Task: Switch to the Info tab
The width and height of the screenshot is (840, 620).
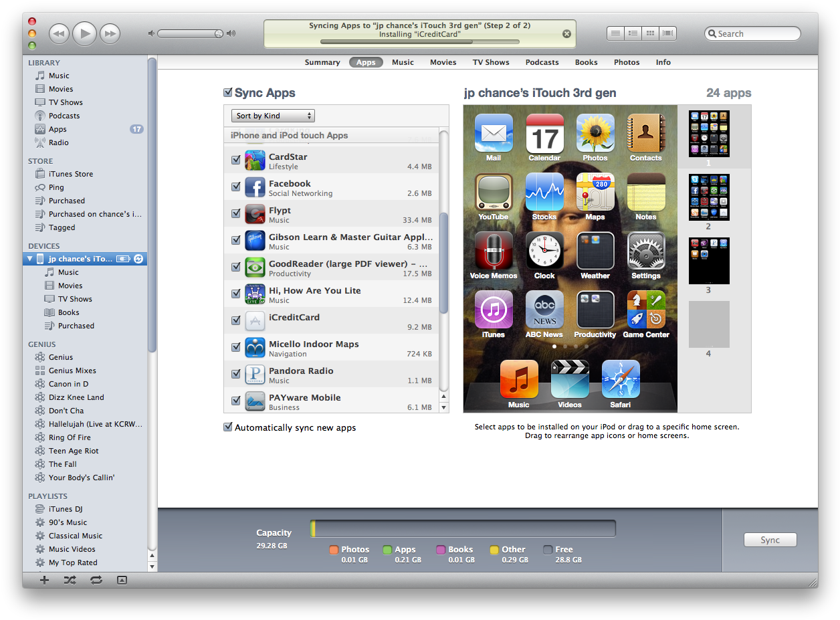Action: [x=663, y=62]
